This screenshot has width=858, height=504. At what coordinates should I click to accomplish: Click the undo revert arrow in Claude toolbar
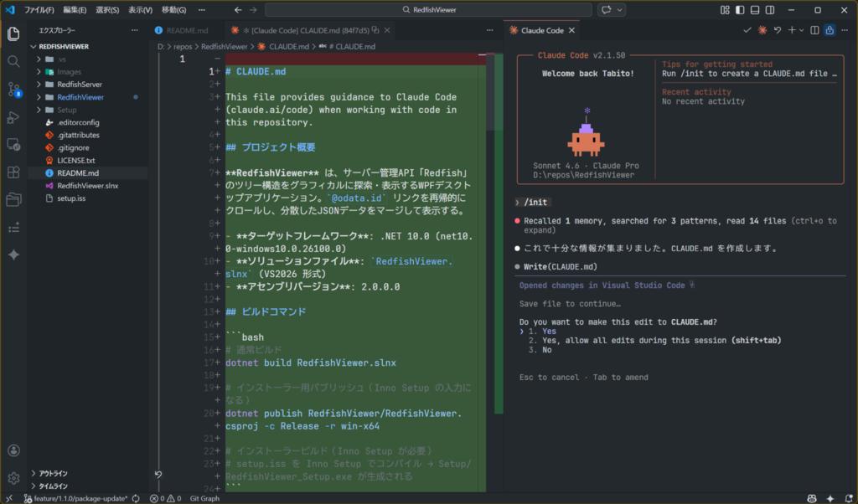coord(778,30)
